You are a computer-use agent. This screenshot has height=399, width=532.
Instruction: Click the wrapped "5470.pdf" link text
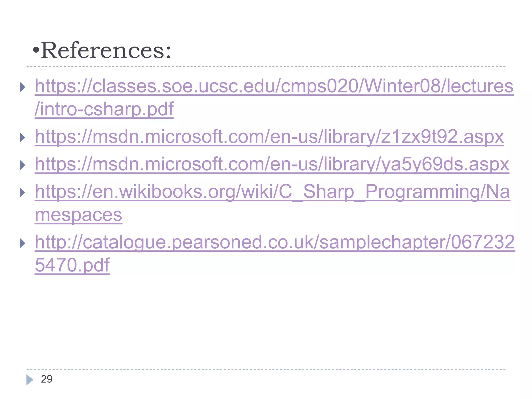[x=72, y=265]
